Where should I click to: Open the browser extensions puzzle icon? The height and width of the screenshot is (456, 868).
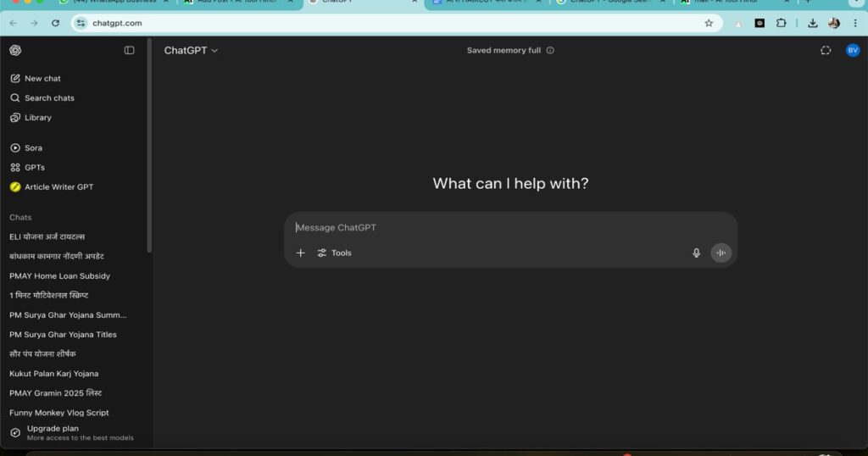[x=781, y=23]
